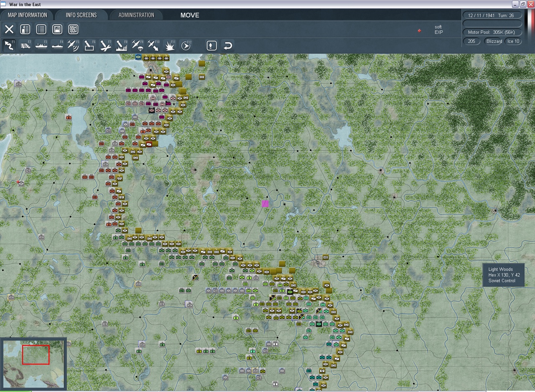Open the ADMINISTRATION tab
The image size is (535, 392).
pyautogui.click(x=136, y=15)
